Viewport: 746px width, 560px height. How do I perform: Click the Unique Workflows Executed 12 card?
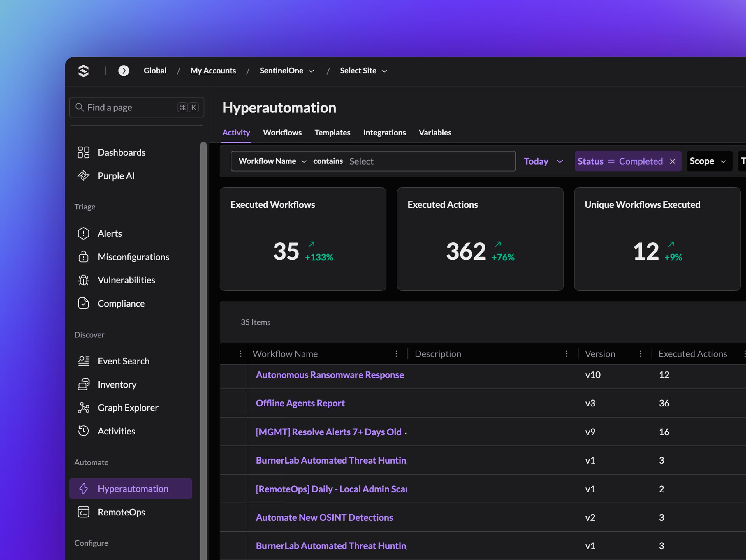pyautogui.click(x=657, y=239)
